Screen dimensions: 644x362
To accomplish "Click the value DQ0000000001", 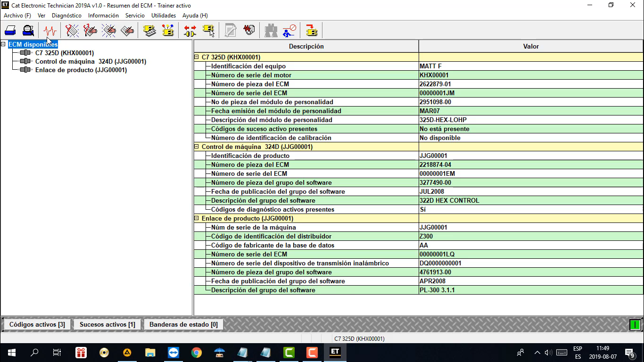I will [440, 263].
